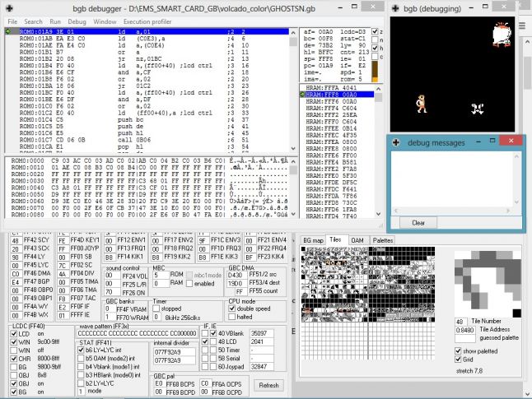
Task: Open the Debug menu
Action: pyautogui.click(x=77, y=21)
